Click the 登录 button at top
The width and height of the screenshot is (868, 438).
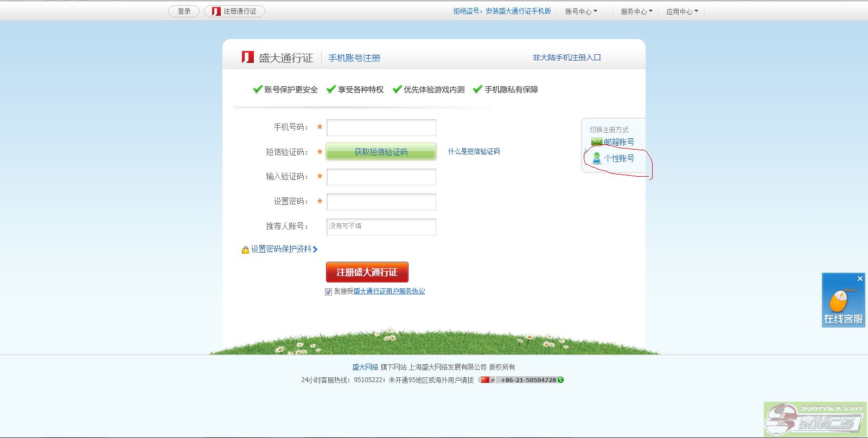coord(184,11)
